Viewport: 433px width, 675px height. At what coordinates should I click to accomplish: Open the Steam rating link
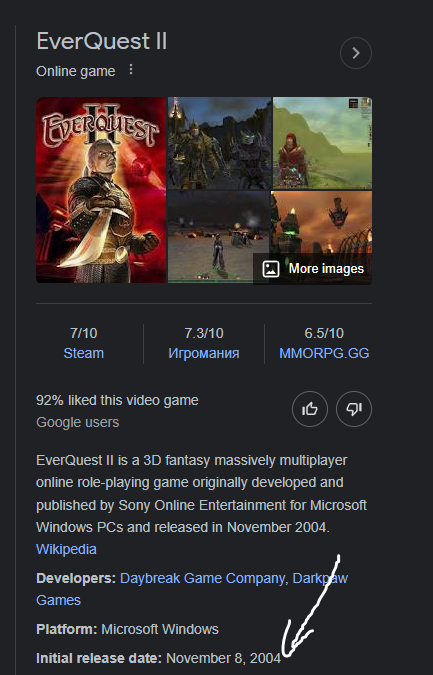(84, 353)
